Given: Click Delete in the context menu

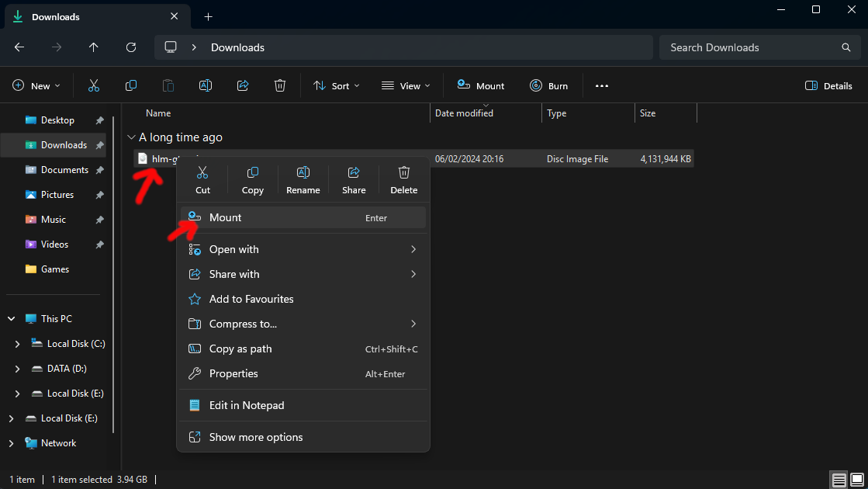Looking at the screenshot, I should pos(404,180).
